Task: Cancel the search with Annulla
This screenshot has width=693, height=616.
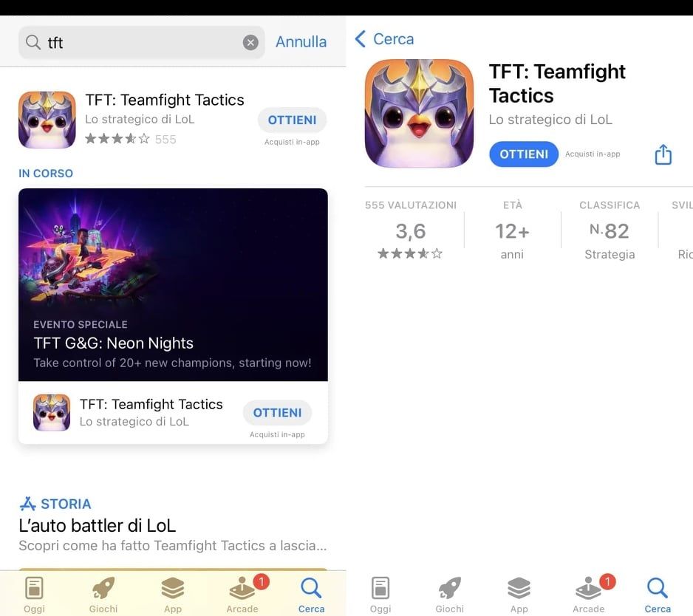Action: [x=301, y=42]
